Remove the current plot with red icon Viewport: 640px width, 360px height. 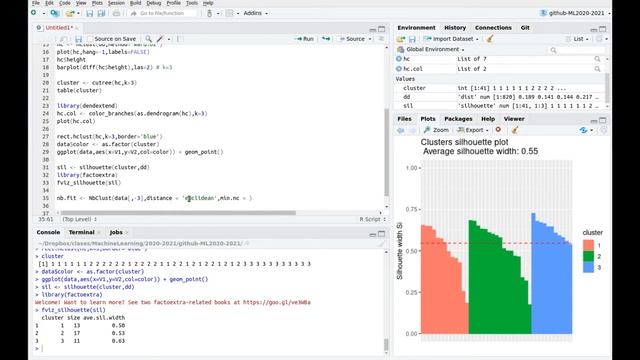click(x=498, y=129)
